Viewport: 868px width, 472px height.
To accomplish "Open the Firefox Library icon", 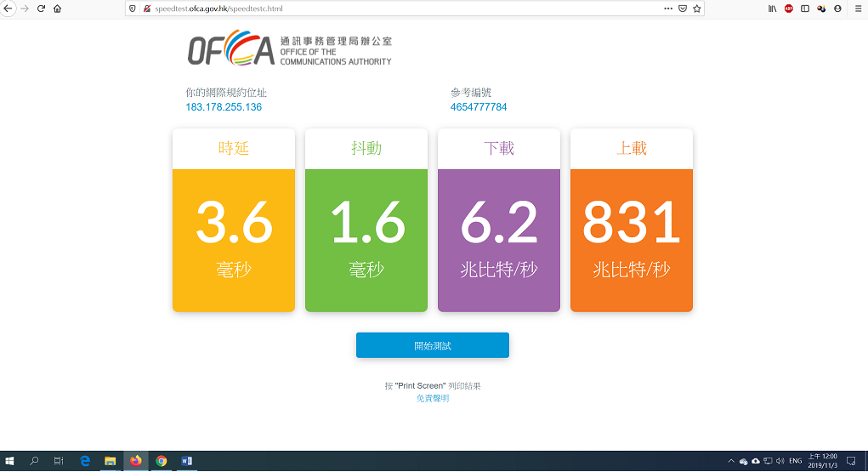I will 772,9.
